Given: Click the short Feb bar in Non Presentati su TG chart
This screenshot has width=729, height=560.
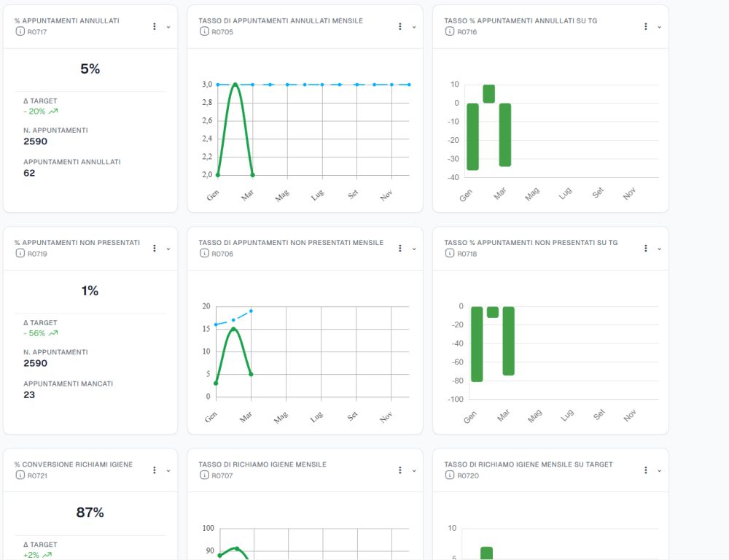Looking at the screenshot, I should pos(493,312).
